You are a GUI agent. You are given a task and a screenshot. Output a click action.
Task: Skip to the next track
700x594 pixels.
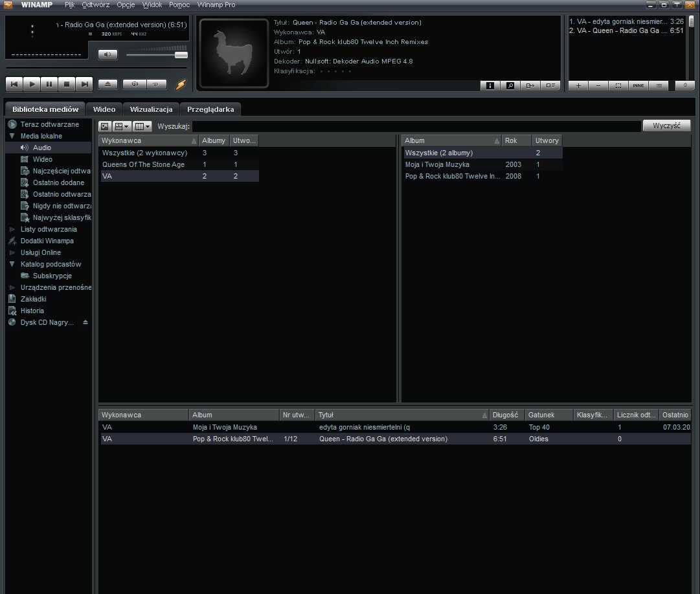click(x=84, y=84)
